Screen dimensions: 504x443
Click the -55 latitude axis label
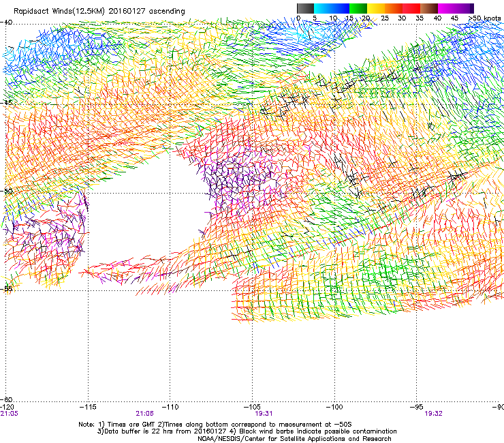pos(6,288)
